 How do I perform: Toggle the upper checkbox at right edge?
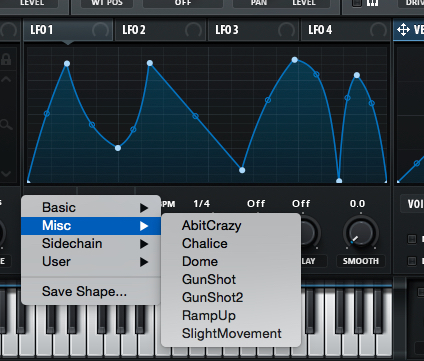(412, 239)
